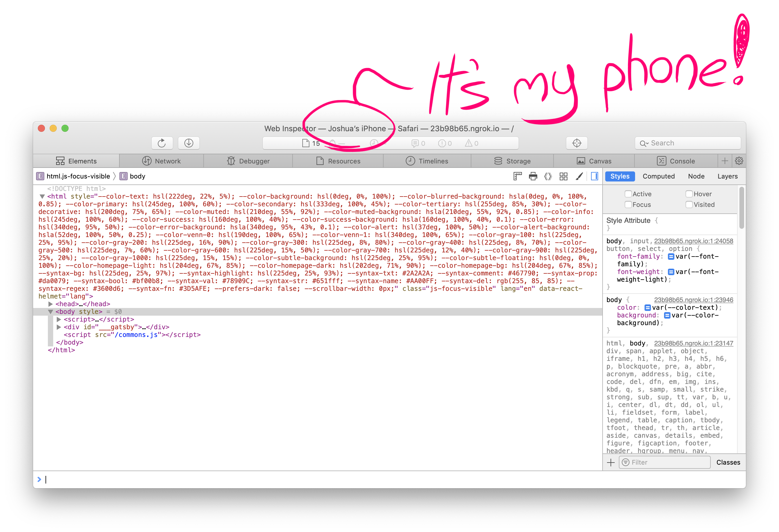Select the </html> closing tag line
The image size is (779, 532).
click(x=61, y=350)
